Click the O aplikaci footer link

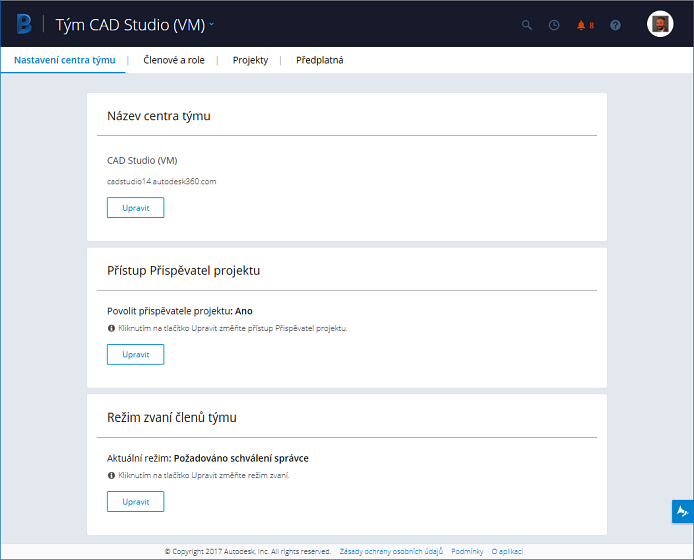point(507,551)
